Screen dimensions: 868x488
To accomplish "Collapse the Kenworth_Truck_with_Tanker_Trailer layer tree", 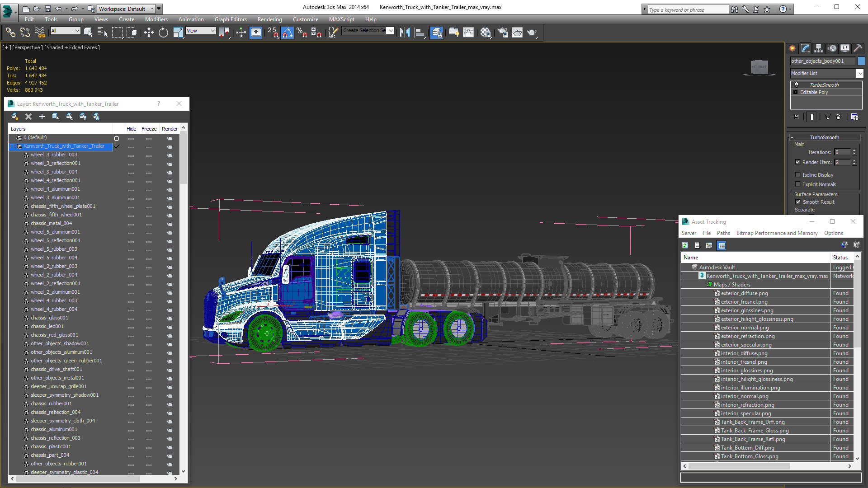I will (x=13, y=146).
